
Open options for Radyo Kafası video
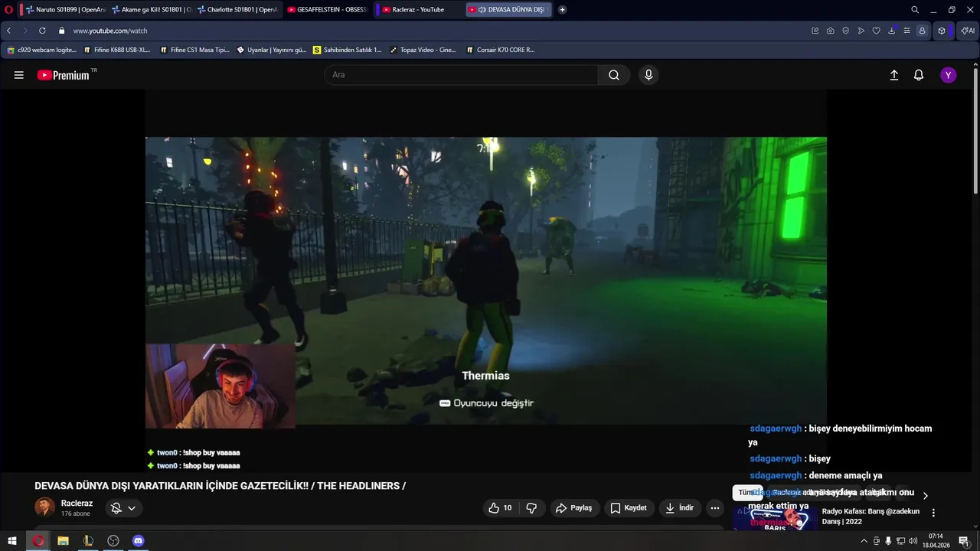(x=933, y=513)
